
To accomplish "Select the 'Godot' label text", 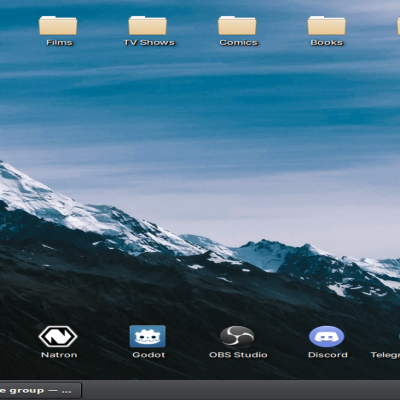I will 149,355.
